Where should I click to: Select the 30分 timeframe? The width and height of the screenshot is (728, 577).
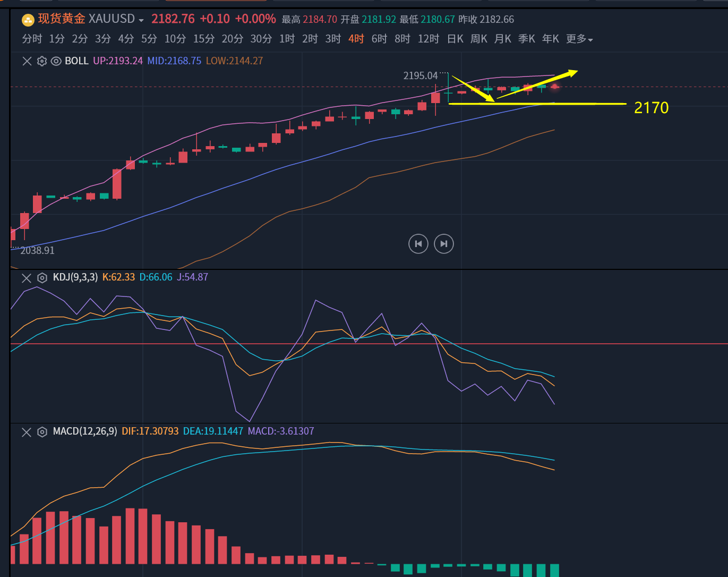[261, 39]
